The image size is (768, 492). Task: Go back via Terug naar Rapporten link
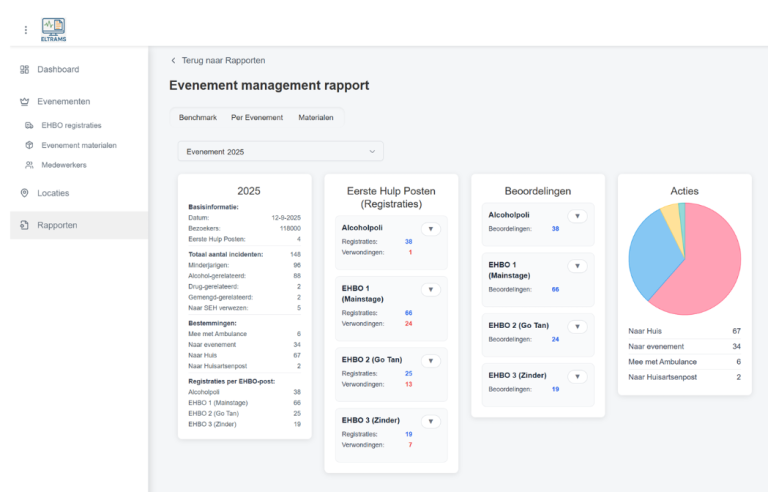[218, 61]
